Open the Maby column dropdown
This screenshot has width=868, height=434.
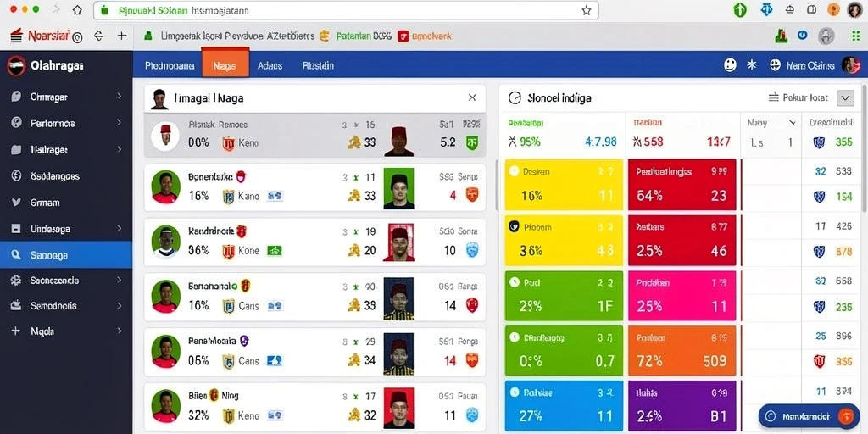tap(793, 123)
